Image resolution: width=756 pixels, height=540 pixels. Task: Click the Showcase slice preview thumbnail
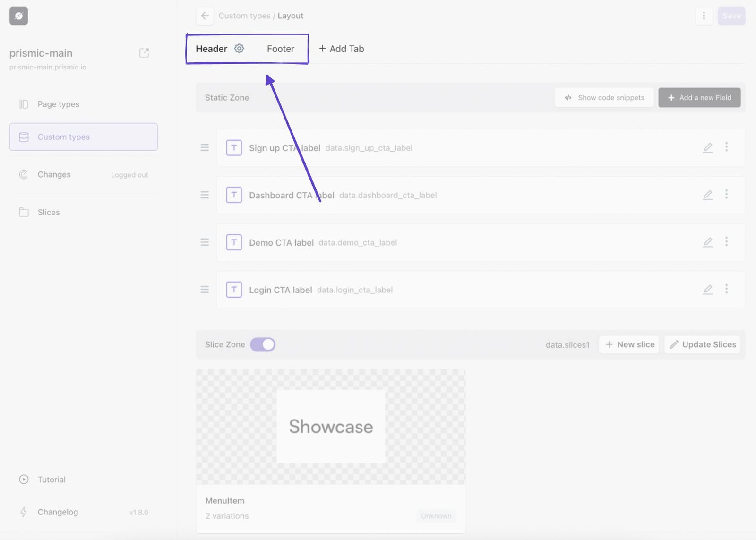(330, 426)
